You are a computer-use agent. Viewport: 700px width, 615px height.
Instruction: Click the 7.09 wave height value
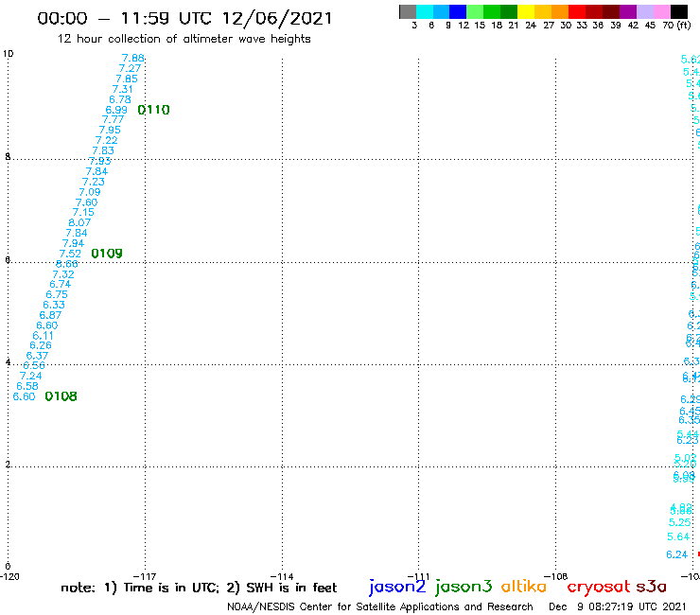[90, 192]
